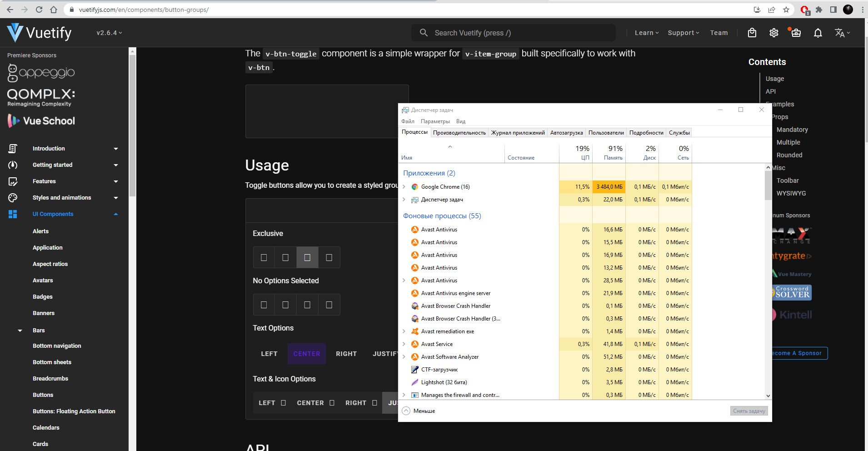Select Avast Browser Crash Handler process

(545, 306)
